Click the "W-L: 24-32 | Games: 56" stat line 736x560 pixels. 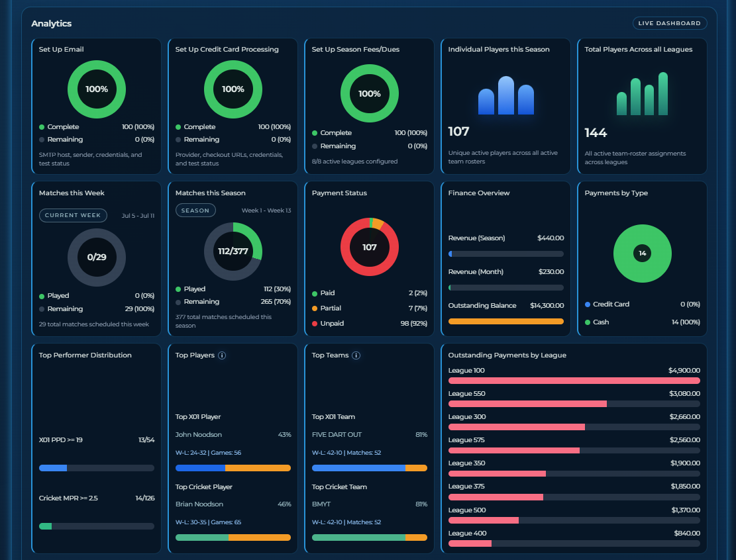pyautogui.click(x=209, y=453)
